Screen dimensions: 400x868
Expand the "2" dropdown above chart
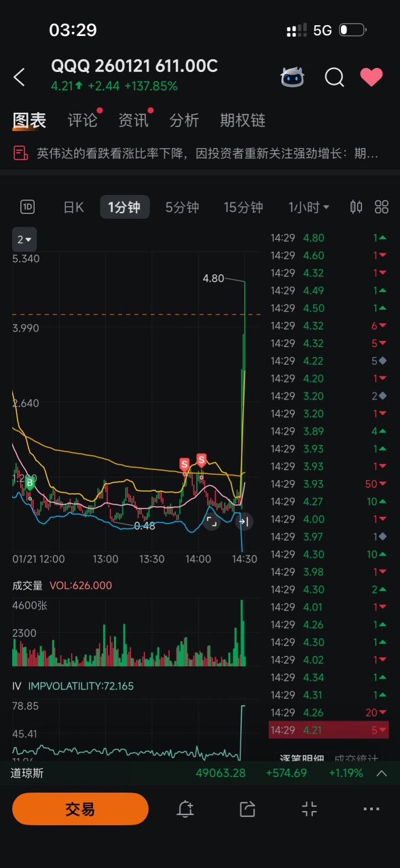click(x=24, y=239)
